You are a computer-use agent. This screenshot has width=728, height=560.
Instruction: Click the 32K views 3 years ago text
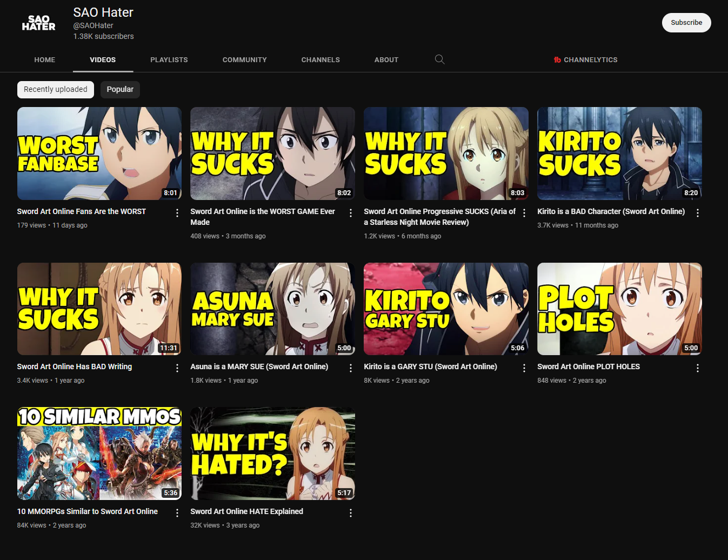225,525
